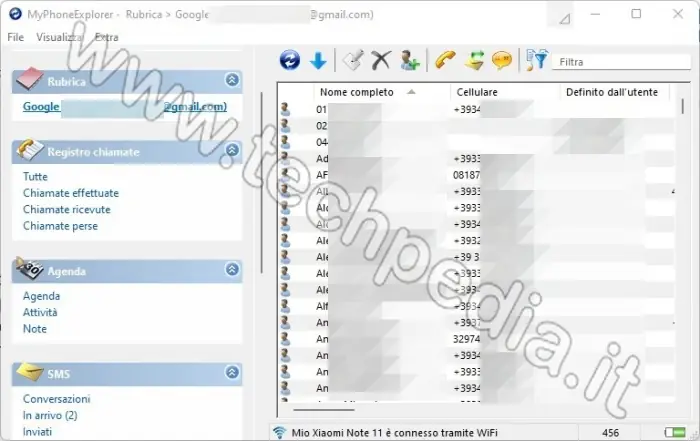Collapse the Agenda panel
The width and height of the screenshot is (700, 441).
pyautogui.click(x=232, y=269)
